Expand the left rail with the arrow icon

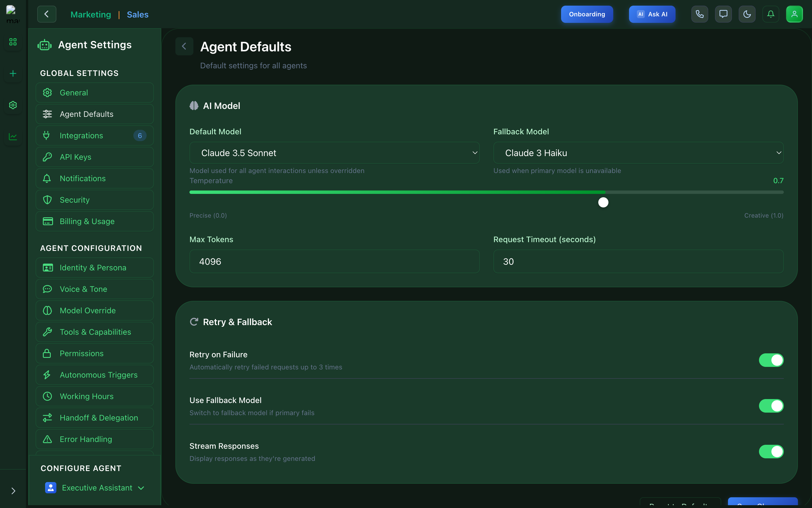pos(13,491)
